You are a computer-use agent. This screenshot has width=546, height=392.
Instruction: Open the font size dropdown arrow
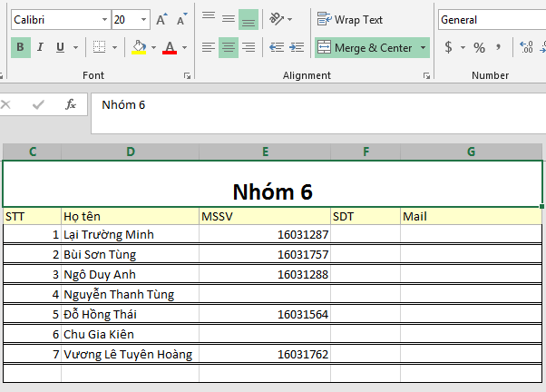[143, 20]
